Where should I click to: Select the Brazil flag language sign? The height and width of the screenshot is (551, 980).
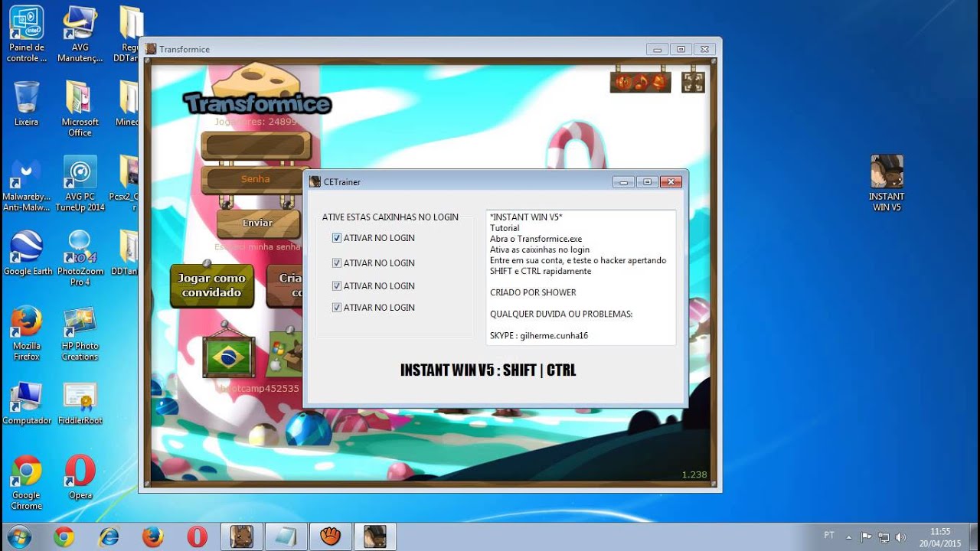point(228,357)
